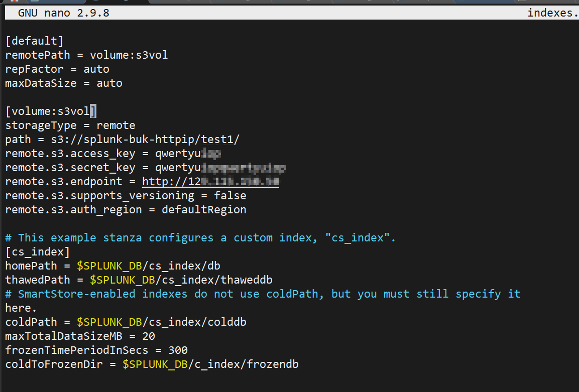579x392 pixels.
Task: Click the remotePath volume:s3vol line
Action: 86,55
